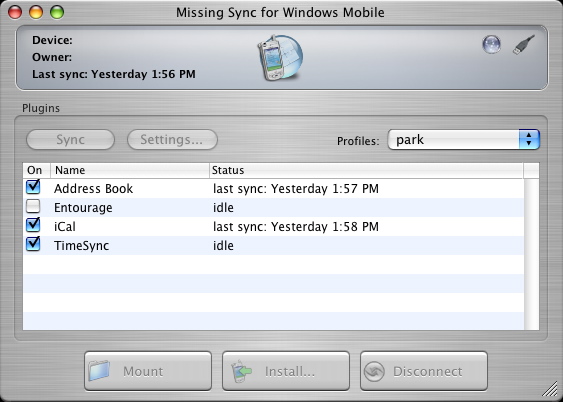This screenshot has width=563, height=402.
Task: Select the TimeSync plugin name
Action: (x=82, y=246)
